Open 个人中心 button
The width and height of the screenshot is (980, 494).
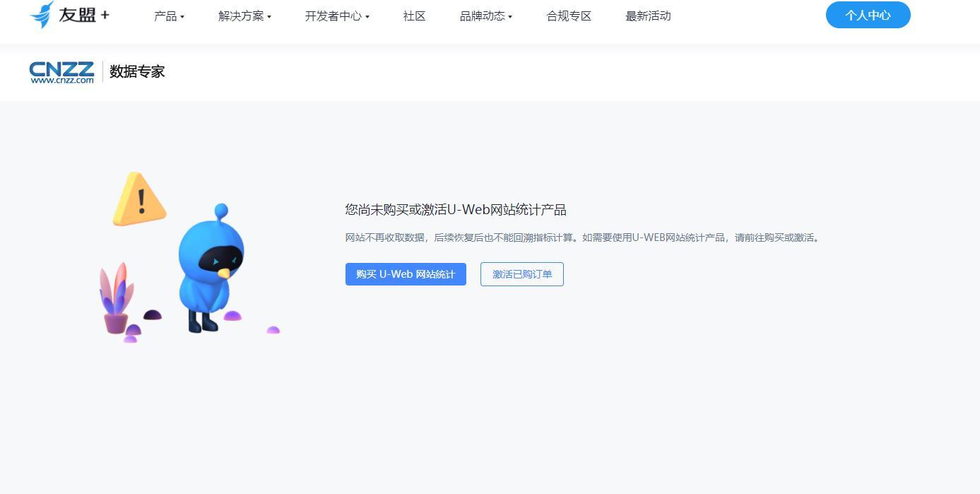click(868, 15)
